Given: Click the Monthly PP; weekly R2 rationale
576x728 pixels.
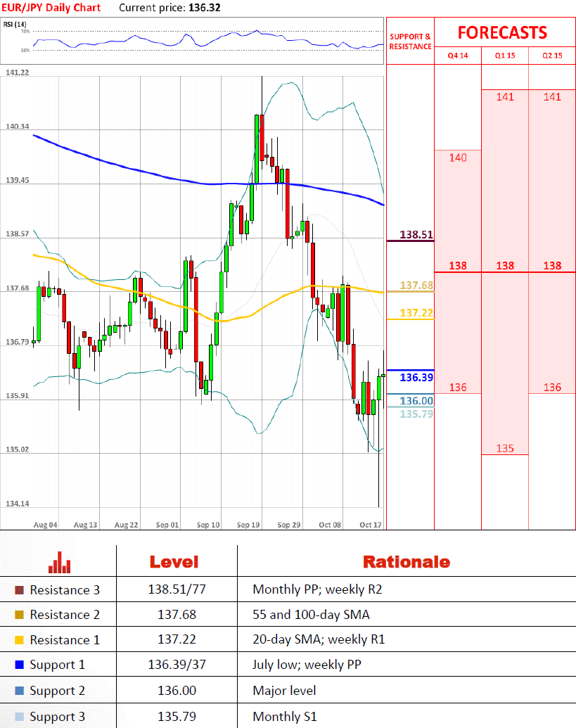Looking at the screenshot, I should (x=317, y=589).
